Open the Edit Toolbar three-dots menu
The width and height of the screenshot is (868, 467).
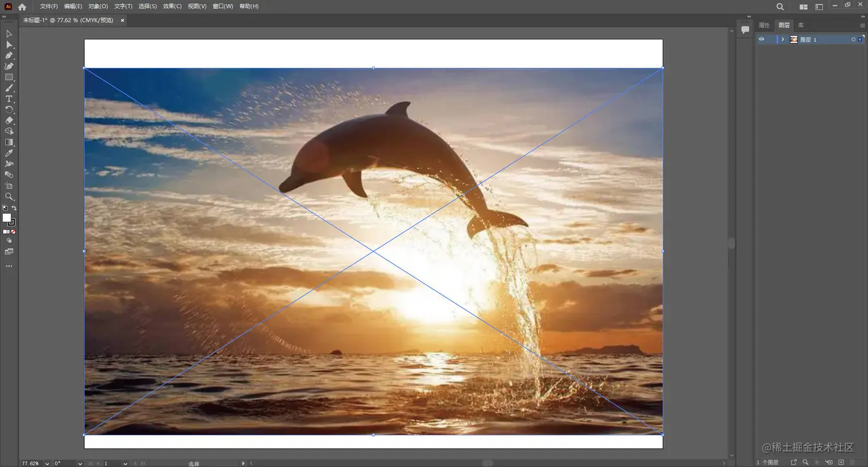[x=9, y=267]
